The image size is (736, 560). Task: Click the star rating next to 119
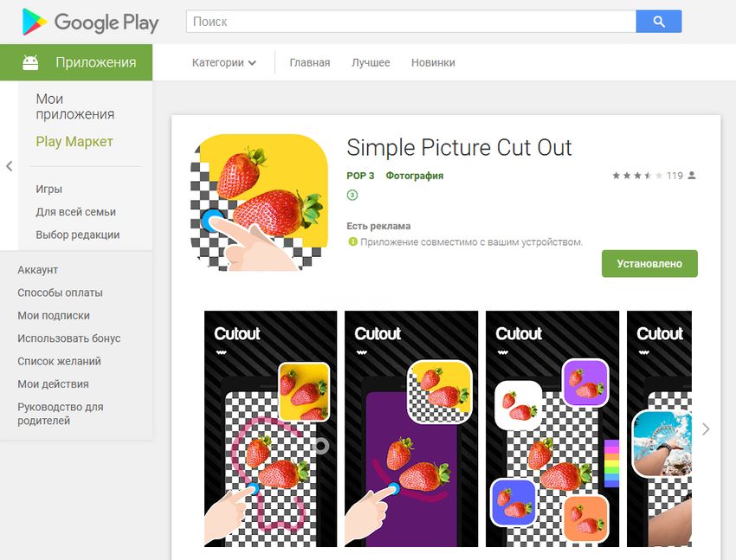pyautogui.click(x=637, y=176)
